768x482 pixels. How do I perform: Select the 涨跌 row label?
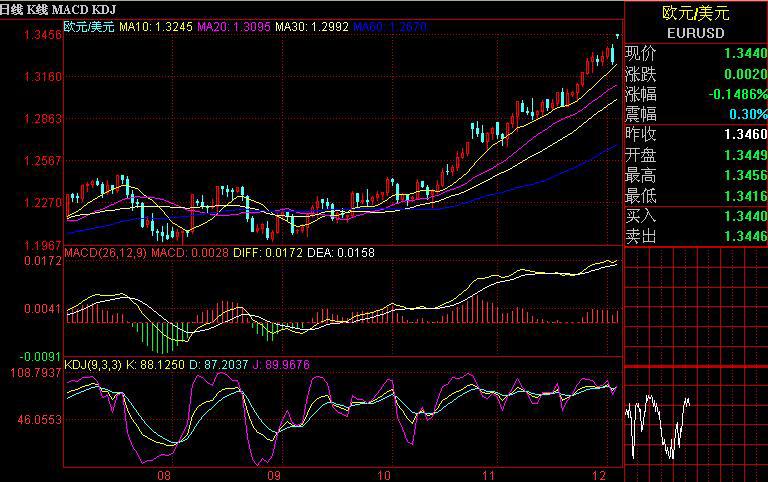coord(641,74)
